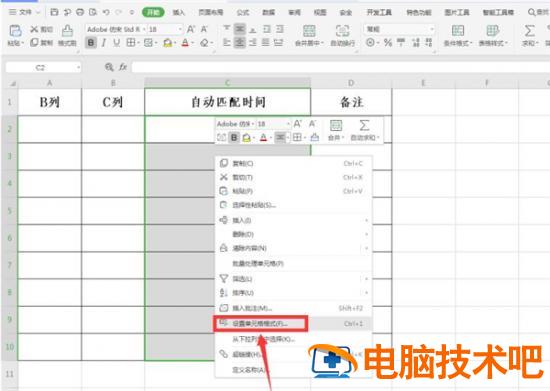The image size is (550, 391).
Task: Open the ribbon font name dropdown
Action: (x=144, y=29)
